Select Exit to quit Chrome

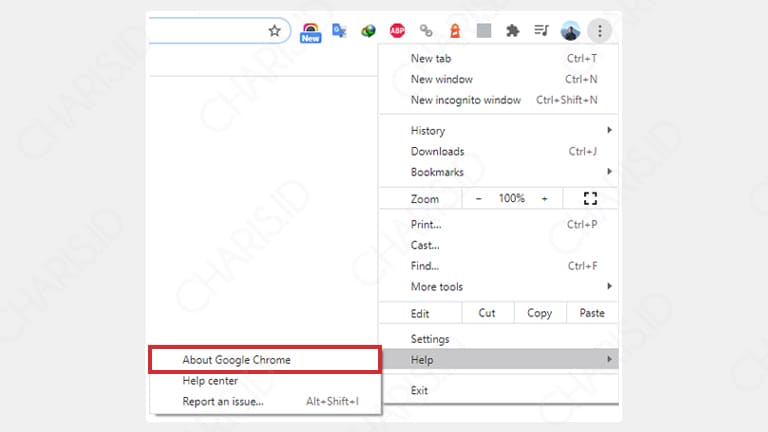pyautogui.click(x=499, y=390)
